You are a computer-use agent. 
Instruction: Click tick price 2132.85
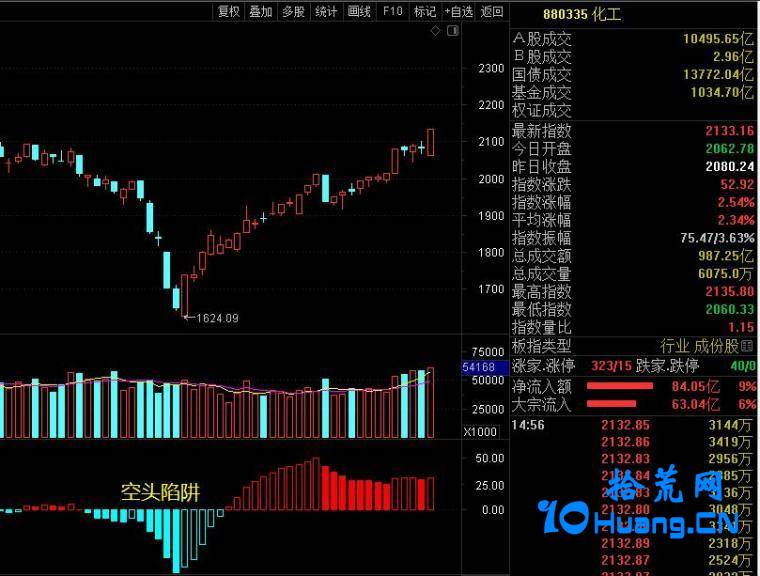click(625, 425)
